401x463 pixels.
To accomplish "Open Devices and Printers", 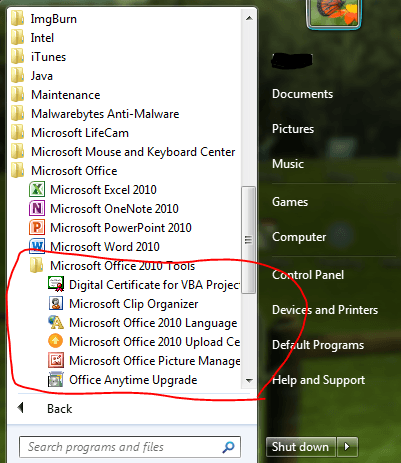I will pos(325,310).
